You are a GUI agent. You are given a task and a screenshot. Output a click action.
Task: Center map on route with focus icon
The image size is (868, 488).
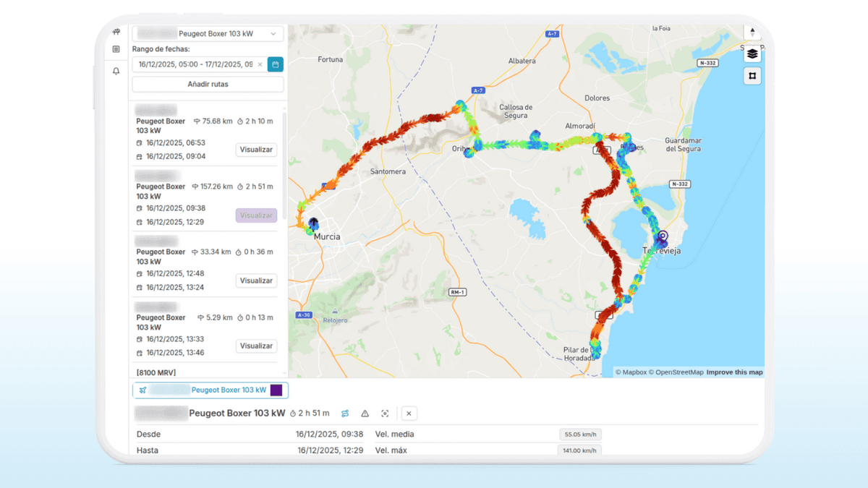(385, 414)
